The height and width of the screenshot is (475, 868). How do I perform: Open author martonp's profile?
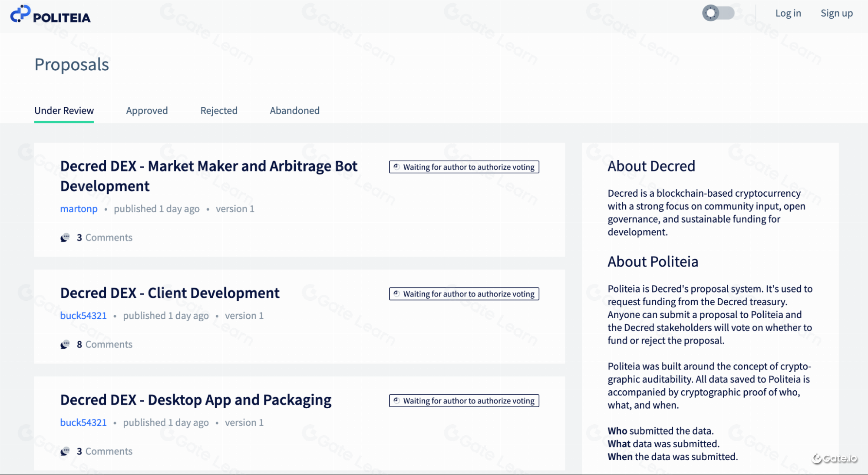tap(79, 209)
